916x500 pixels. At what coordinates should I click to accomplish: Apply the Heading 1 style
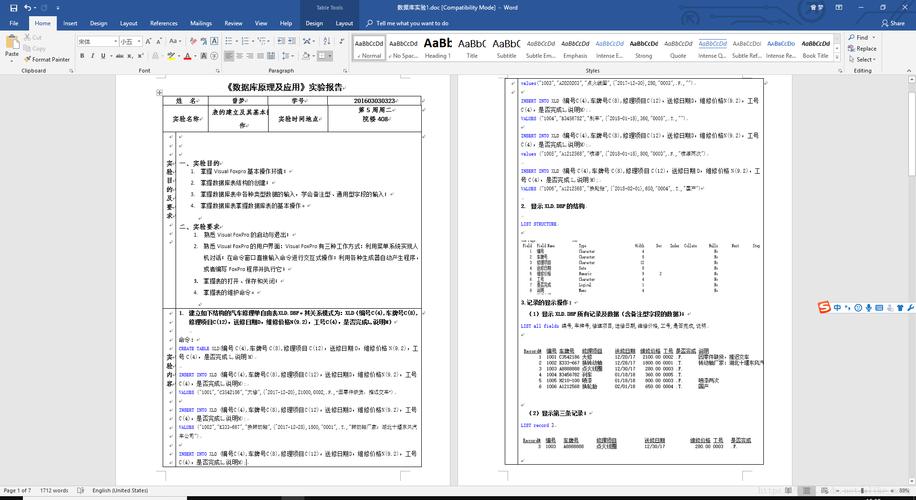[x=438, y=48]
